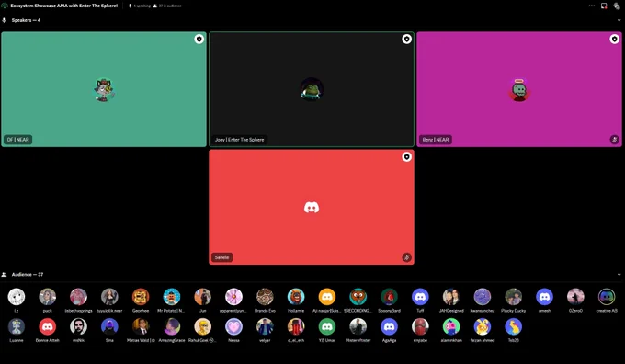Open lisbethwsprings audience avatar
Image resolution: width=625 pixels, height=364 pixels.
coord(78,297)
